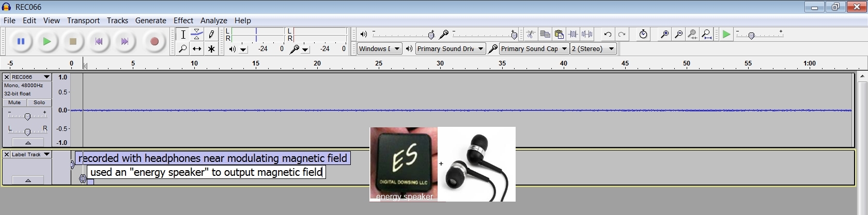Viewport: 868px width, 215px height.
Task: Collapse the REC066 track with arrow button
Action: tap(28, 143)
